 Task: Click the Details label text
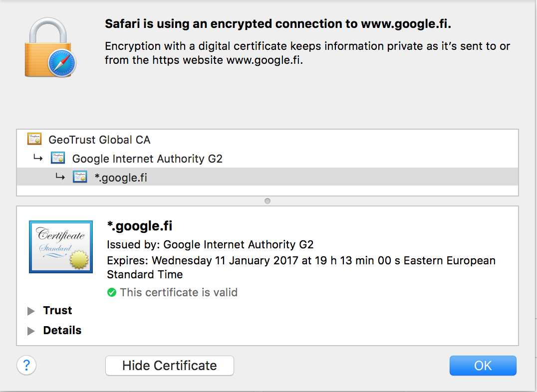(62, 330)
